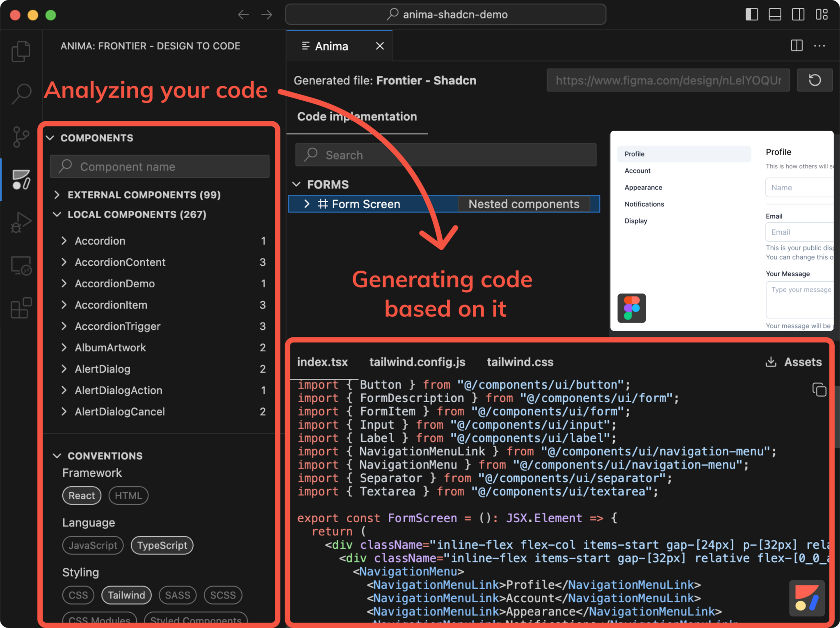Copy the generated code using the copy icon
The image size is (840, 628).
click(819, 390)
